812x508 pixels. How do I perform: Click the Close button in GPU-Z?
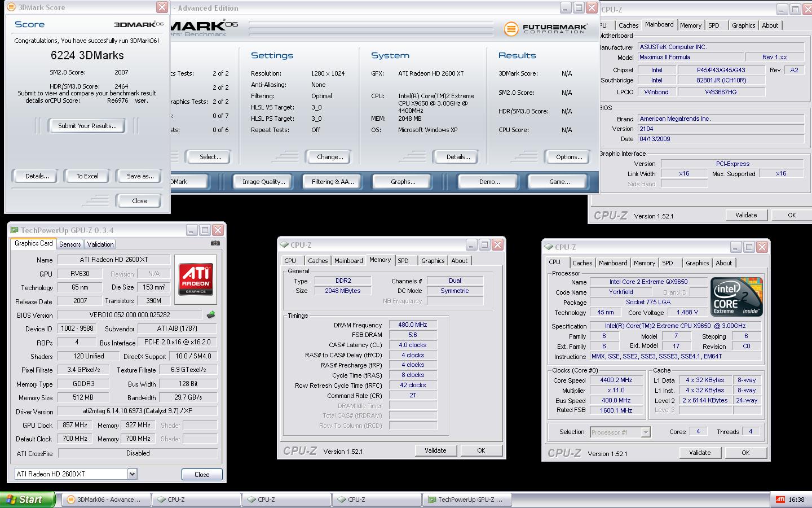[x=202, y=474]
